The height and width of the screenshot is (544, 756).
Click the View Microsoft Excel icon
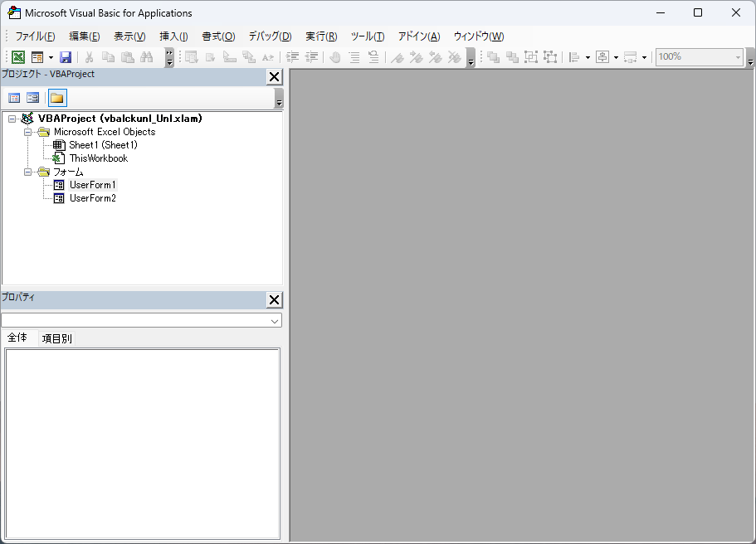tap(17, 57)
